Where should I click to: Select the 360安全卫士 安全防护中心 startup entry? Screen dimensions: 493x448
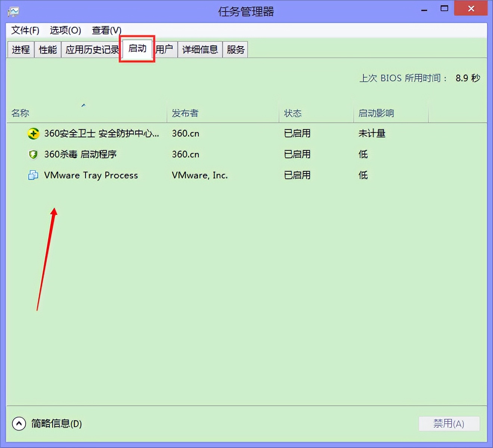point(101,134)
